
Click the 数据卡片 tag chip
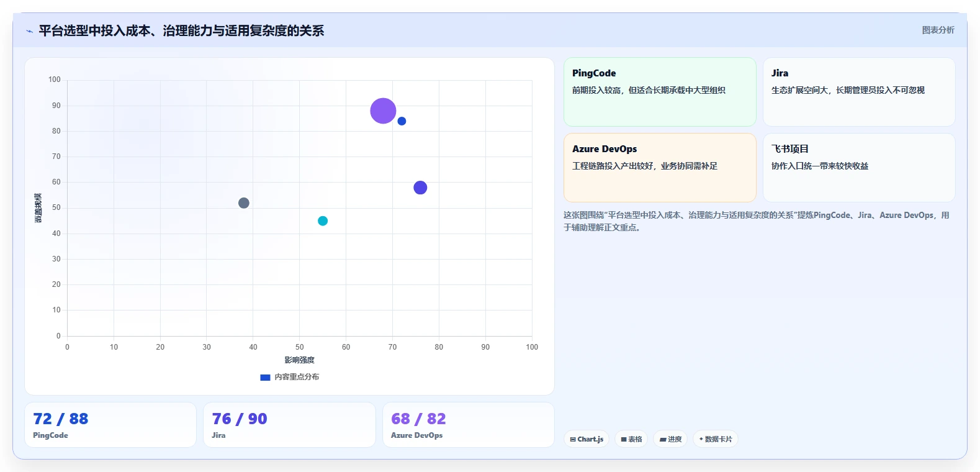(716, 439)
